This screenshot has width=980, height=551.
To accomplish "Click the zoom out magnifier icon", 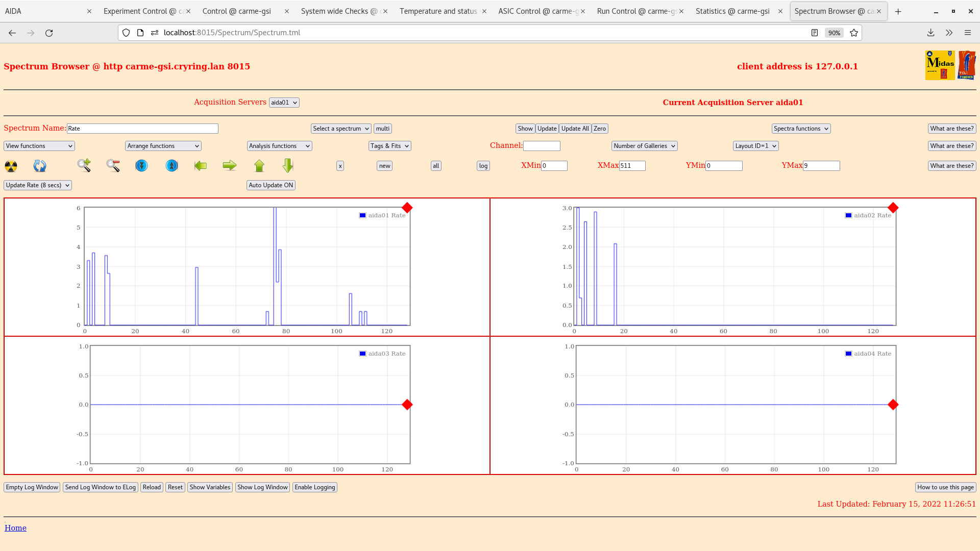I will click(113, 165).
